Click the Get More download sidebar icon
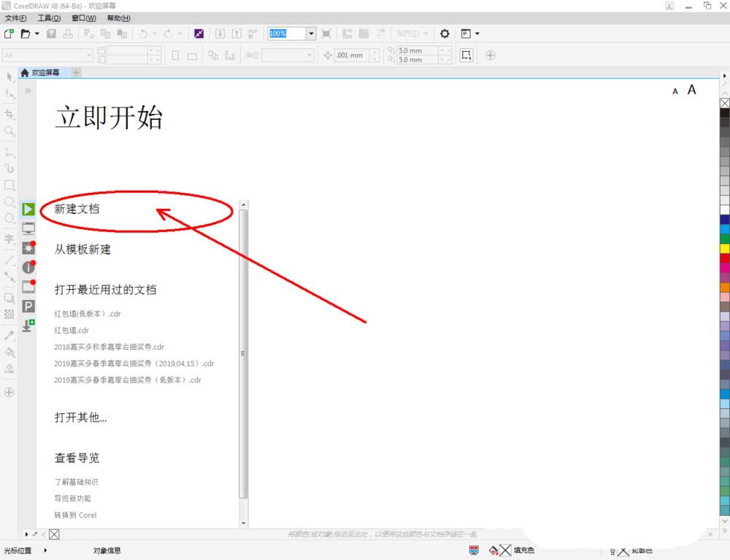The image size is (730, 560). pyautogui.click(x=28, y=326)
